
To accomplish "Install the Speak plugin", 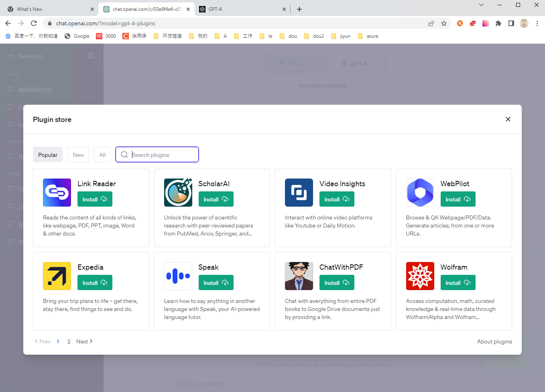I will pos(216,283).
